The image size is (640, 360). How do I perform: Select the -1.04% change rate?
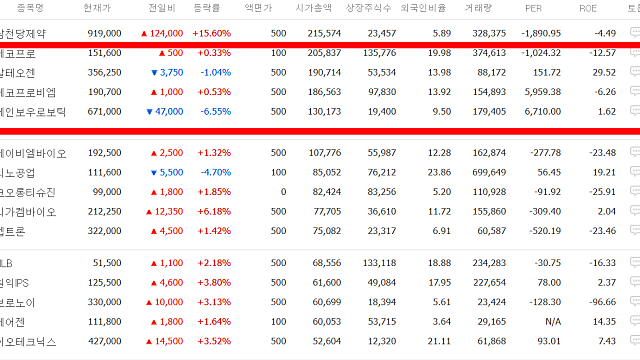point(216,73)
